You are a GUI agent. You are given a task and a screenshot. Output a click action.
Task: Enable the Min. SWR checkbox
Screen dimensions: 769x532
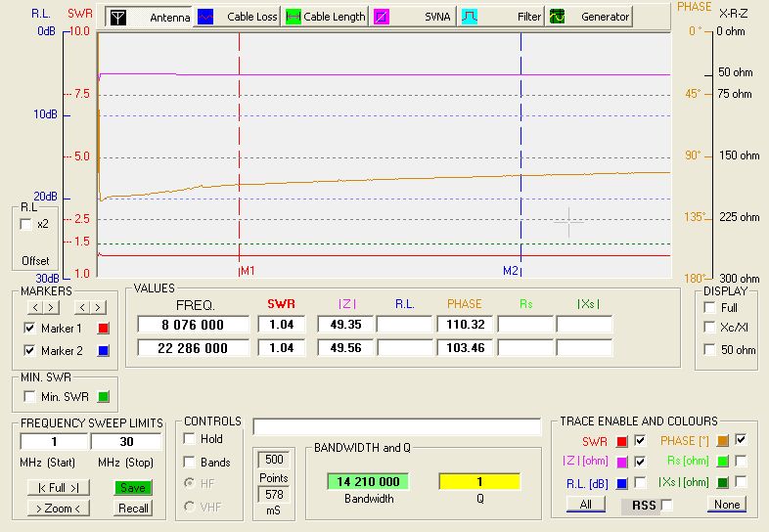coord(29,396)
